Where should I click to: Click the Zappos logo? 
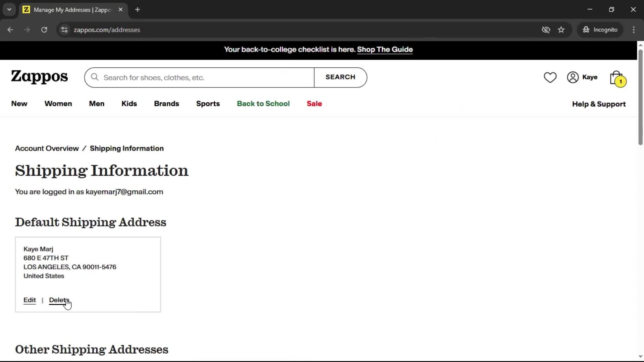coord(39,77)
